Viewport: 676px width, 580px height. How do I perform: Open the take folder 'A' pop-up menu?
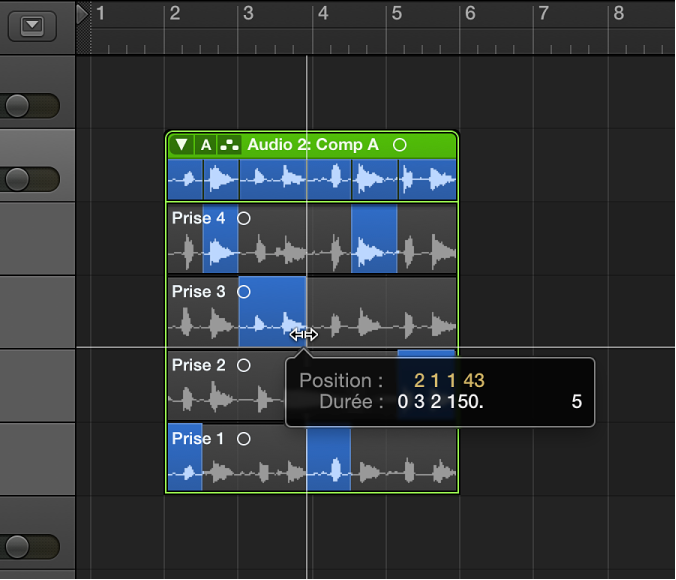click(x=206, y=145)
